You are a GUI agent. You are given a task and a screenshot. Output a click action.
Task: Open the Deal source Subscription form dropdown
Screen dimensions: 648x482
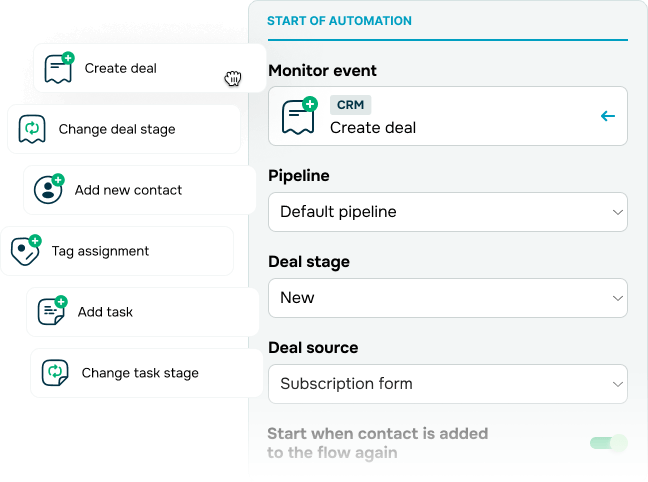[448, 384]
